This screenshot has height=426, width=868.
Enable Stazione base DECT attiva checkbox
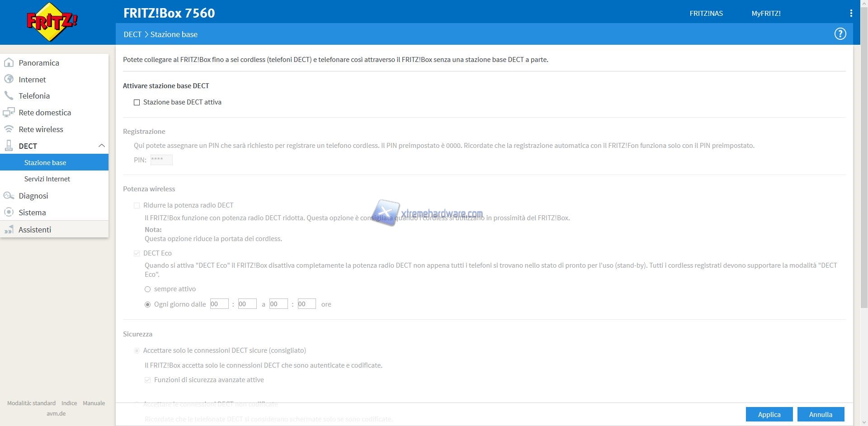click(x=137, y=103)
